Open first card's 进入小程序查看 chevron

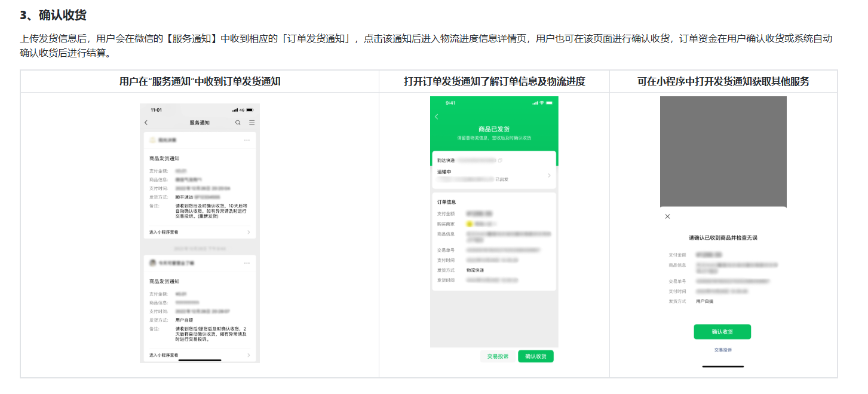249,232
